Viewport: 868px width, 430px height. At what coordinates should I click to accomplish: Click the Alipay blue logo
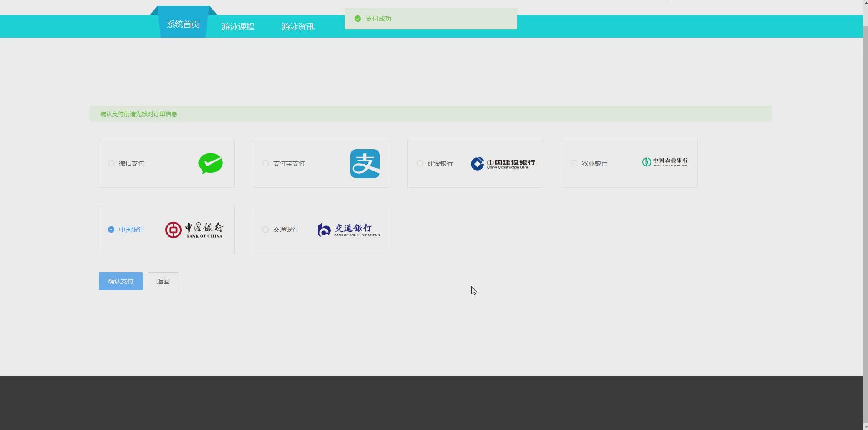coord(365,164)
